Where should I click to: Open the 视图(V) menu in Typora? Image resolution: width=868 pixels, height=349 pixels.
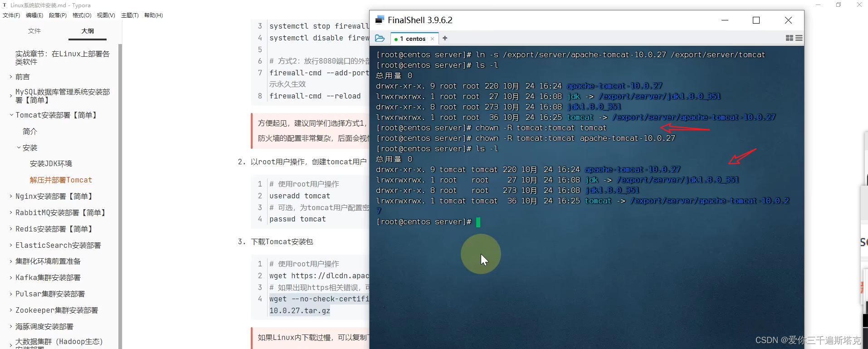106,15
